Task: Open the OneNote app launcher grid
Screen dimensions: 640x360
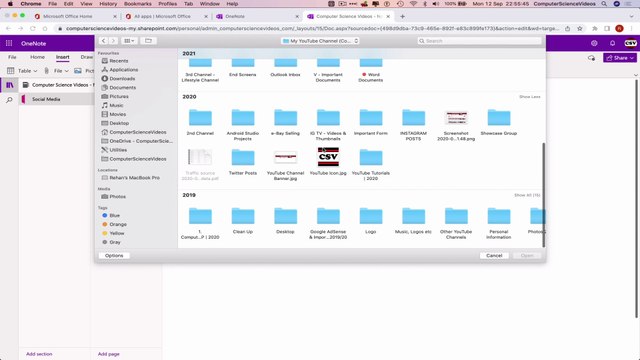Action: tap(9, 43)
